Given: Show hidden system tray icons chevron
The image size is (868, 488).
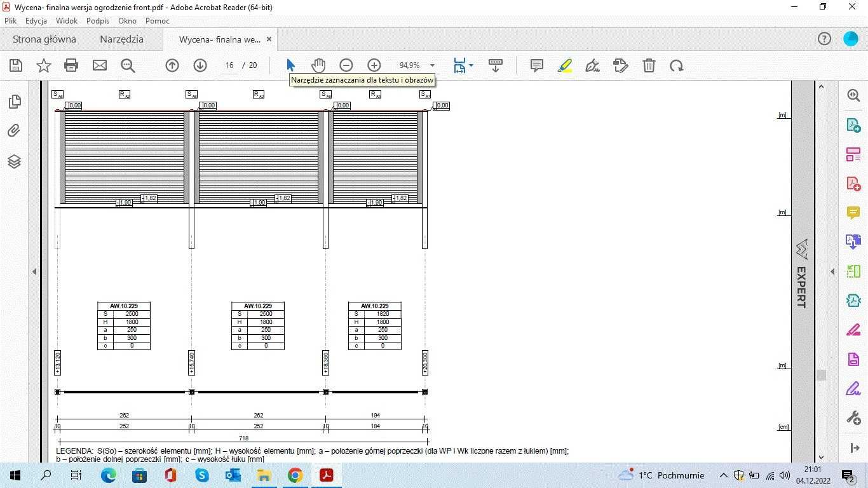Looking at the screenshot, I should pos(723,475).
